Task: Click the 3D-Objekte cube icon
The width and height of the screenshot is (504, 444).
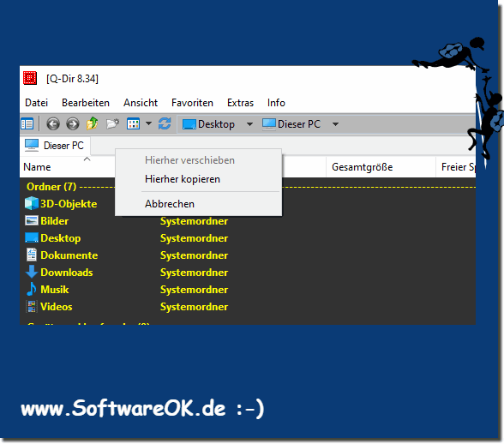Action: (x=32, y=203)
